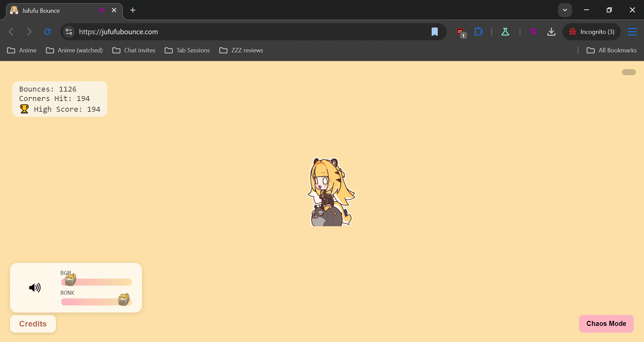Screen dimensions: 644x342
Task: Open the Credits button
Action: [x=33, y=324]
